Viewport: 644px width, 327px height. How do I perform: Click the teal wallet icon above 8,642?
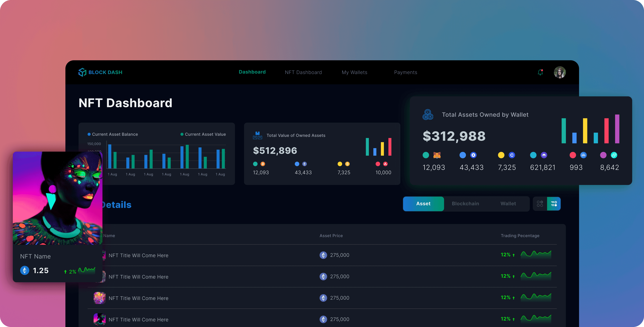(614, 155)
